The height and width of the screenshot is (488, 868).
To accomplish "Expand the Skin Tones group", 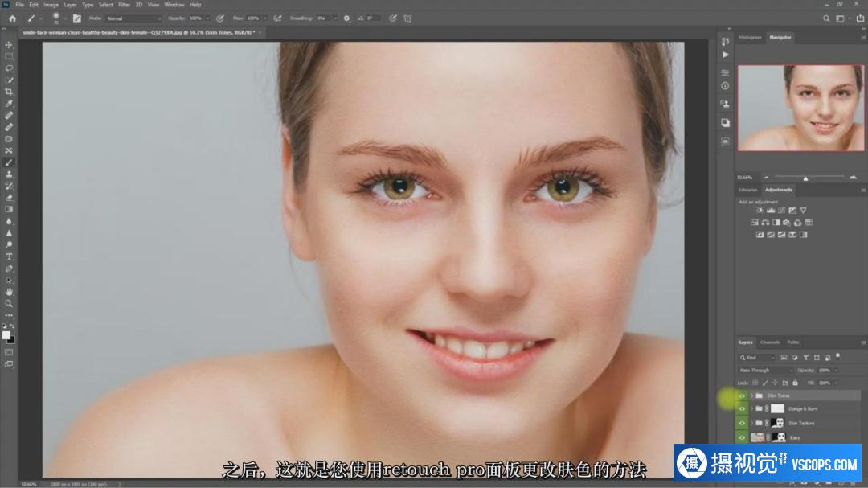I will [x=751, y=396].
